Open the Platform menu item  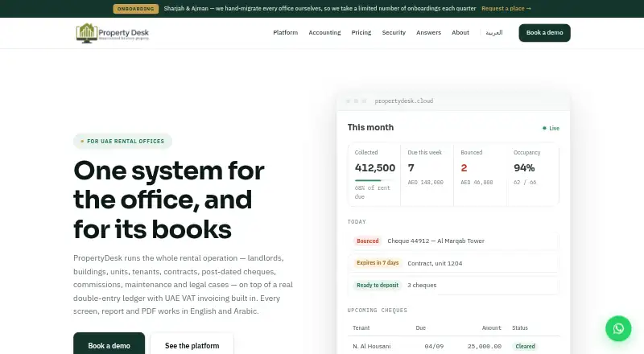pos(286,32)
